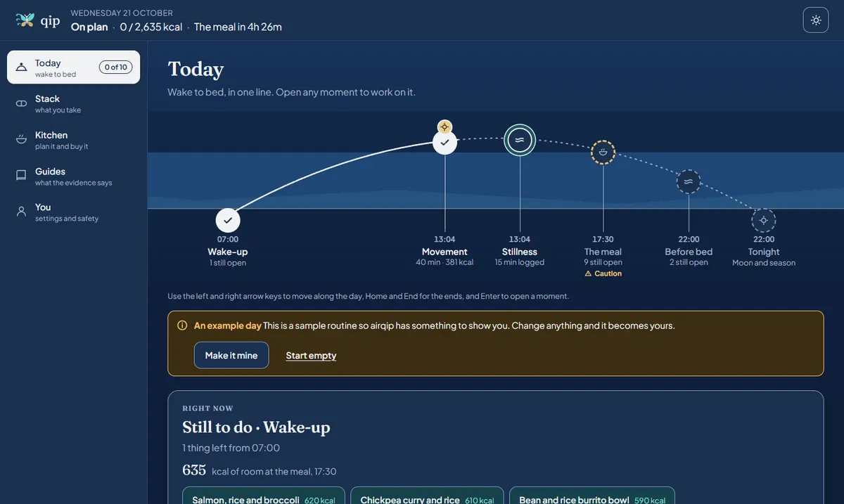
Task: Click the Still to do · Wake-up heading
Action: [256, 427]
